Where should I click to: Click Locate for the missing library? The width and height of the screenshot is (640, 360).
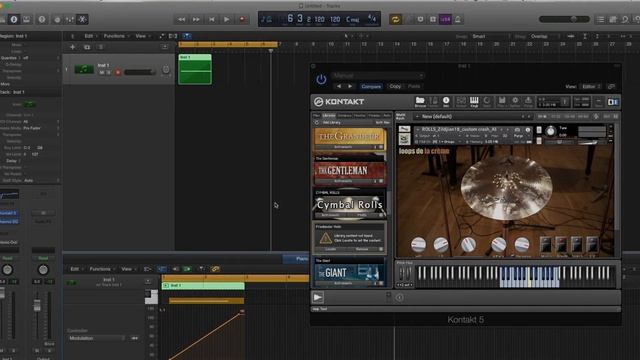[x=331, y=249]
